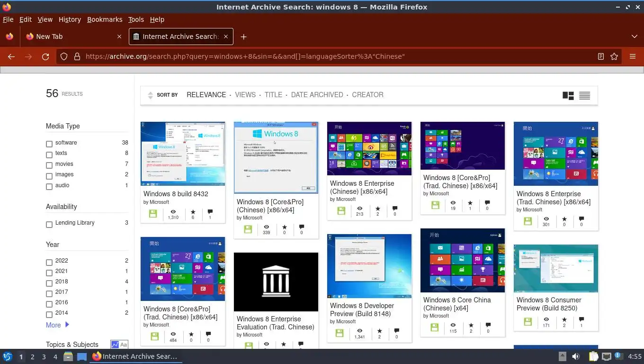Viewport: 644px width, 364px height.
Task: Filter by images media type
Action: [49, 176]
